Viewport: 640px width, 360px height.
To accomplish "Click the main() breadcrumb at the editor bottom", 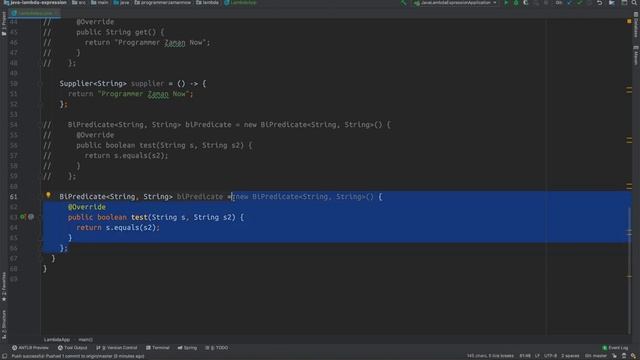I will [x=86, y=340].
